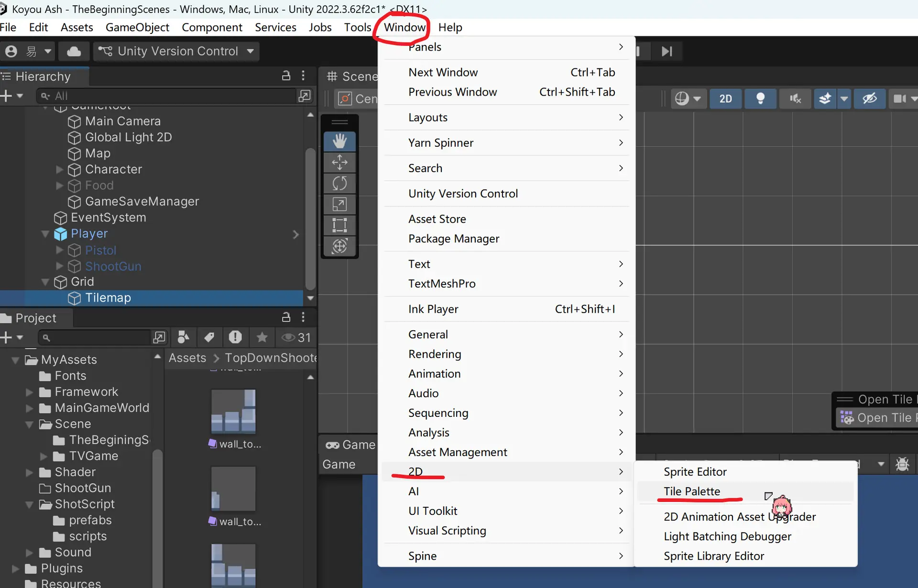Lock the Hierarchy panel
The width and height of the screenshot is (918, 588).
pos(286,76)
